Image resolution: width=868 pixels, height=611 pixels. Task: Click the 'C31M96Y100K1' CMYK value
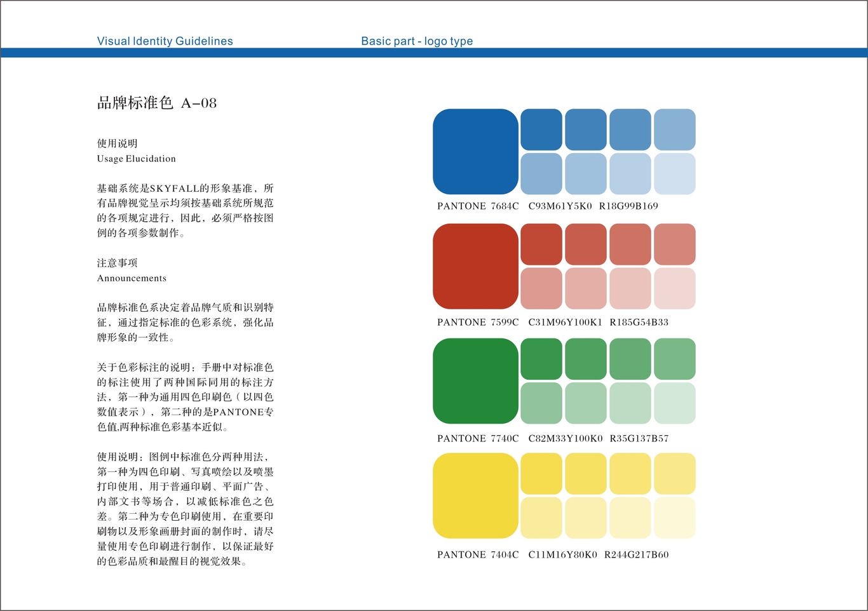coord(566,322)
